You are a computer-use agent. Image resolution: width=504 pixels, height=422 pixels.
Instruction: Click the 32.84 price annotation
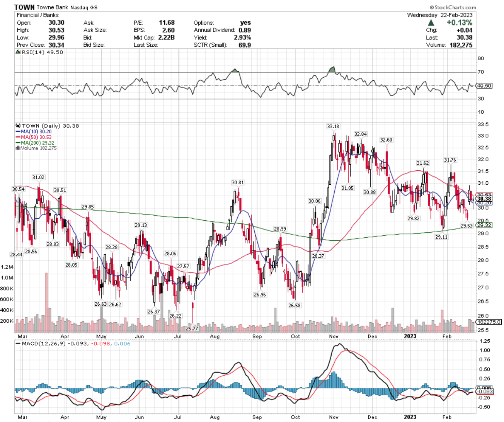coord(361,134)
